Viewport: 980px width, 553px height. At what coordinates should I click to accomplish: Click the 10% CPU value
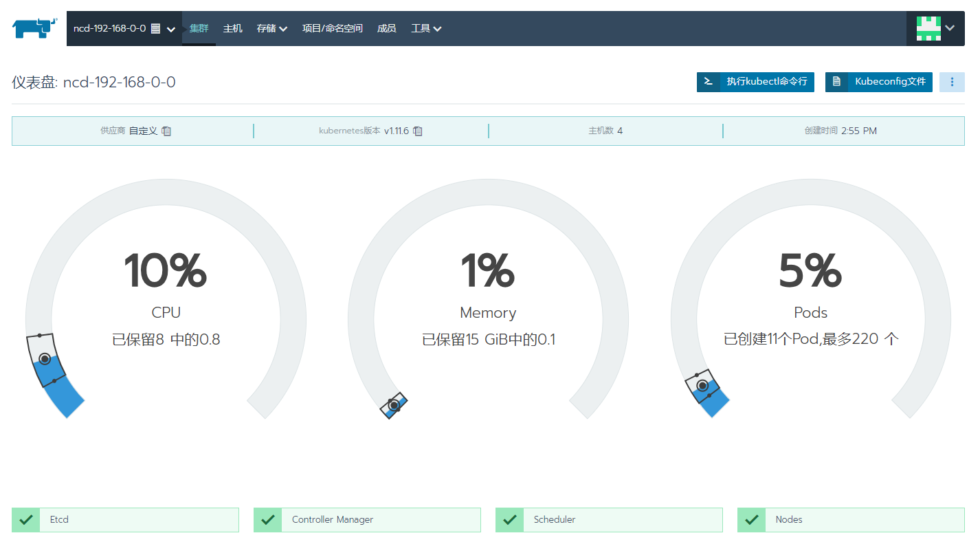pos(166,271)
